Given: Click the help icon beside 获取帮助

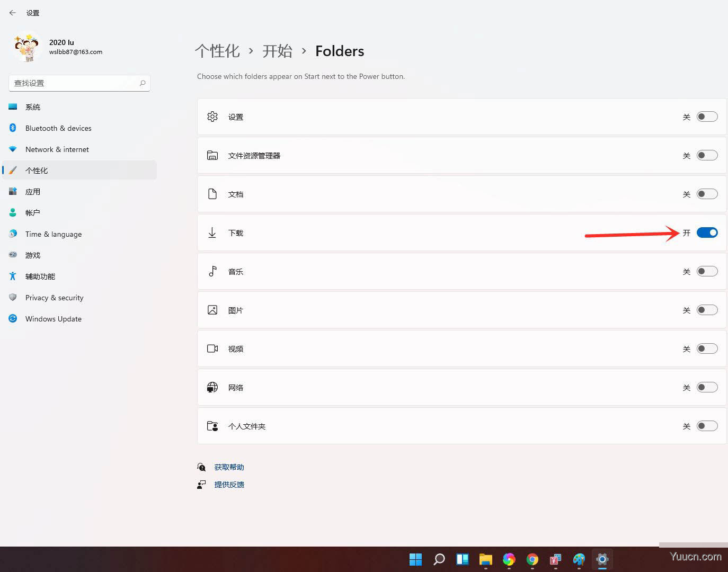Looking at the screenshot, I should 201,467.
